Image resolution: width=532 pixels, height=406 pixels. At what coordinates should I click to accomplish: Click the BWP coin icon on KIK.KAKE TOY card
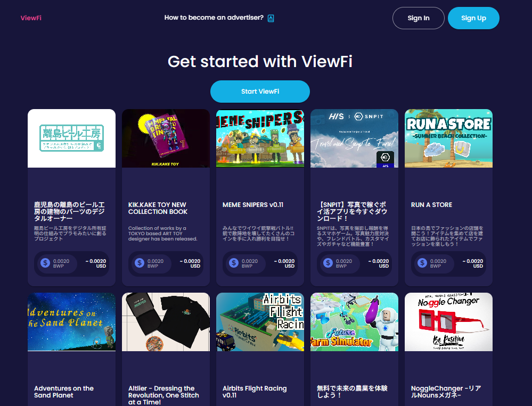click(x=140, y=263)
